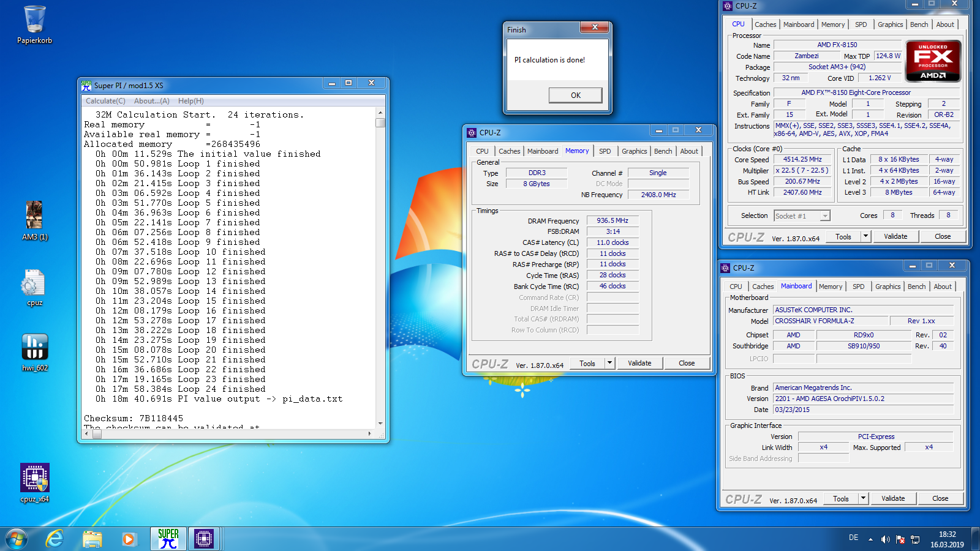Click Close button in Memory window
Screen dimensions: 980x551
click(687, 363)
